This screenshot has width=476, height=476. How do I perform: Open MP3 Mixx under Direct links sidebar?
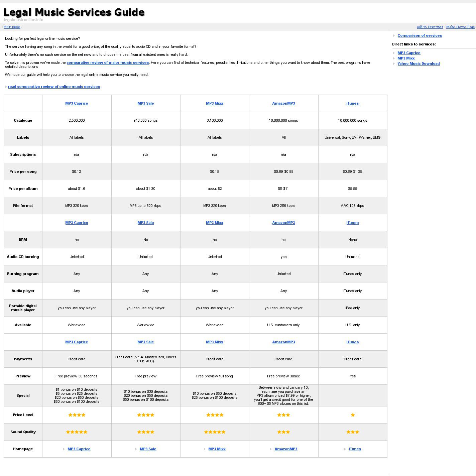pyautogui.click(x=406, y=58)
